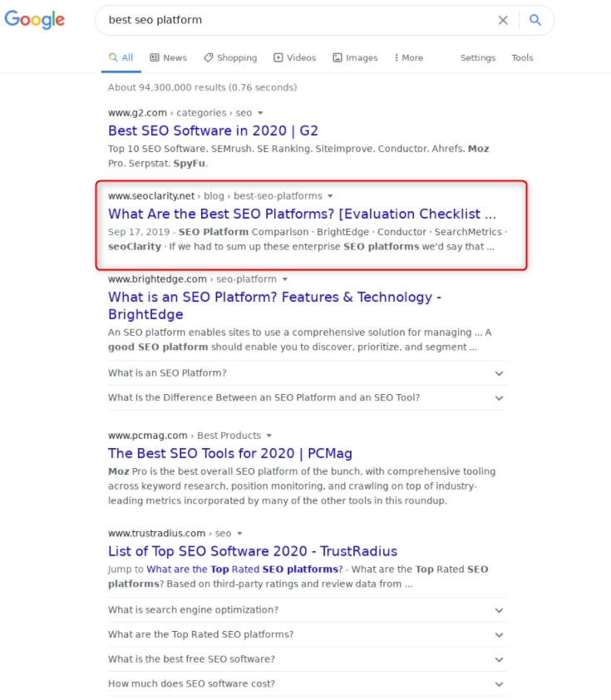The height and width of the screenshot is (700, 611).
Task: Open the Tools menu
Action: [522, 57]
